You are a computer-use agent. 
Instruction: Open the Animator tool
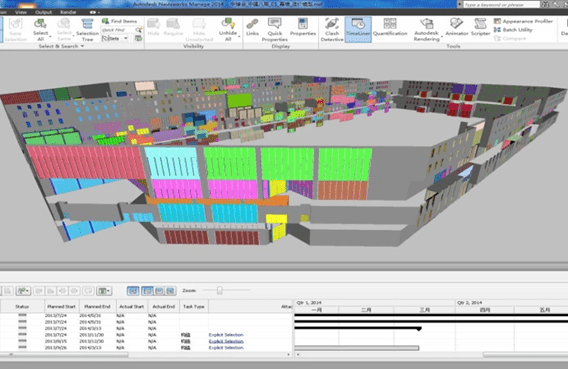[456, 28]
